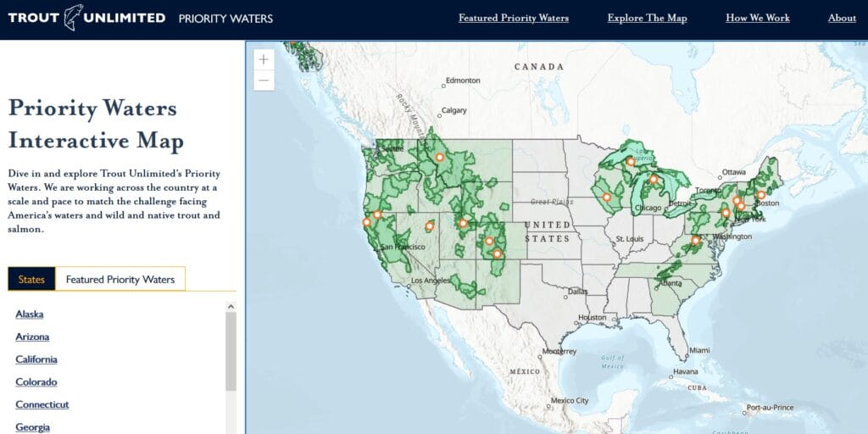Click the Miami label on the map

click(x=699, y=350)
